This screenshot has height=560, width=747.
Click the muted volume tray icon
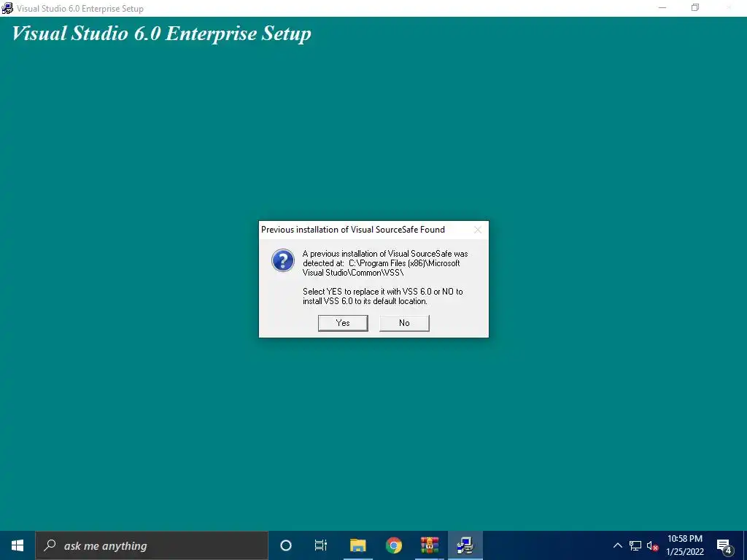pos(652,545)
